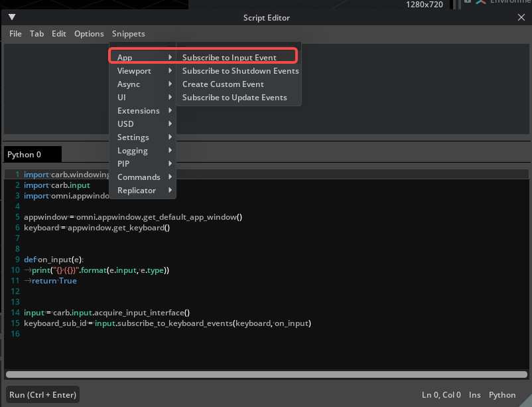532x407 pixels.
Task: Click code line with get_default_app_window()
Action: (x=133, y=216)
